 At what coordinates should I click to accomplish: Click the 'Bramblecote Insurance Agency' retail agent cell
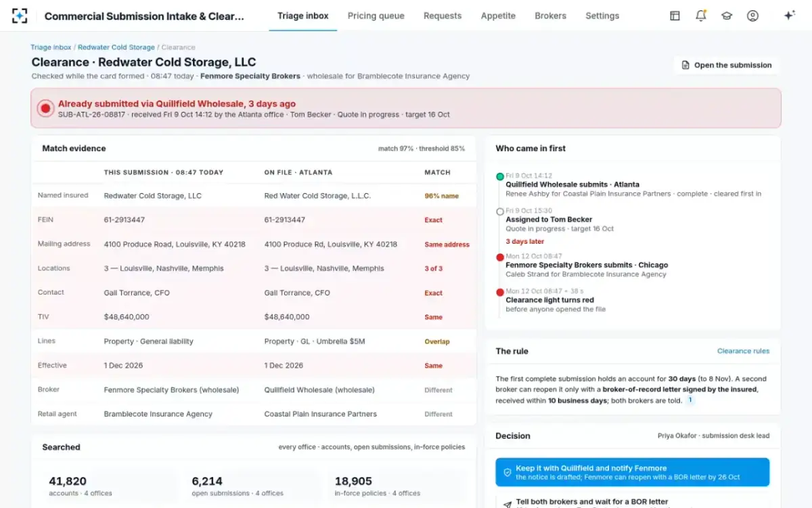tap(158, 414)
